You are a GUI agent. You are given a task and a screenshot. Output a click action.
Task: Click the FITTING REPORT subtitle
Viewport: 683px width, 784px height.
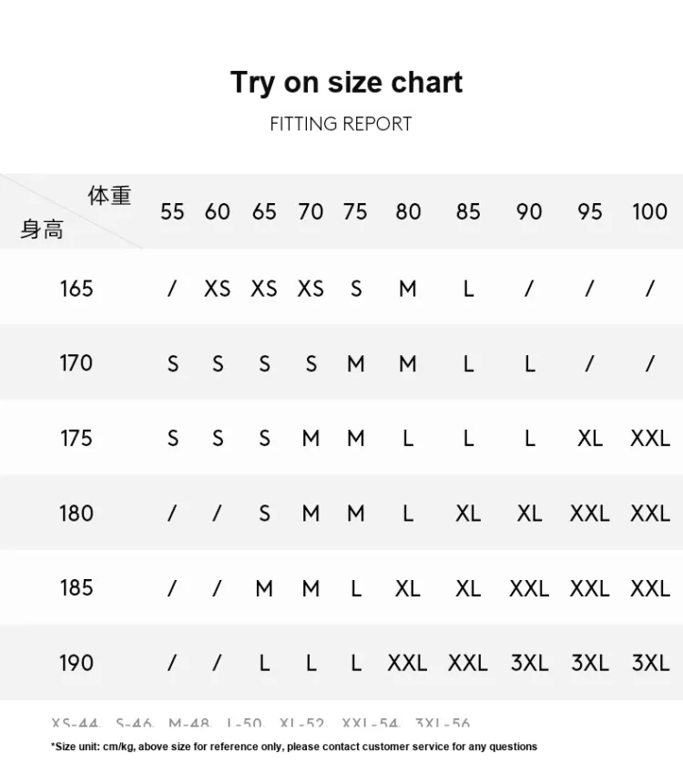(341, 124)
